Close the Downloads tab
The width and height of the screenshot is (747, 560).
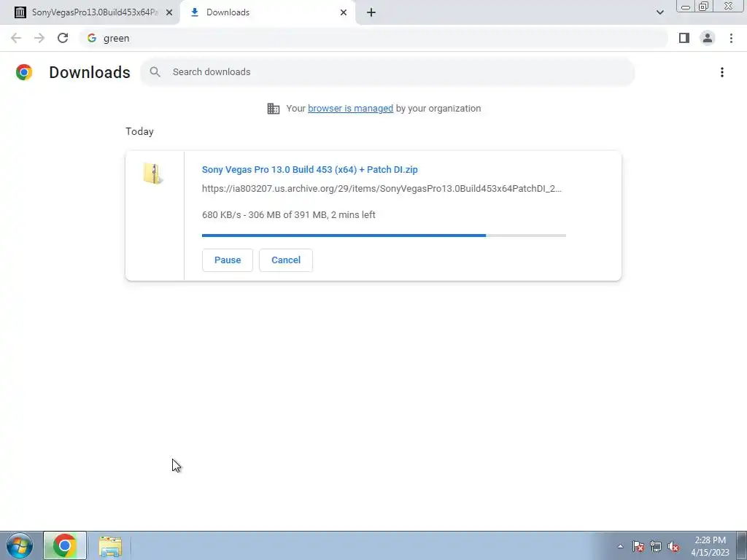coord(344,12)
